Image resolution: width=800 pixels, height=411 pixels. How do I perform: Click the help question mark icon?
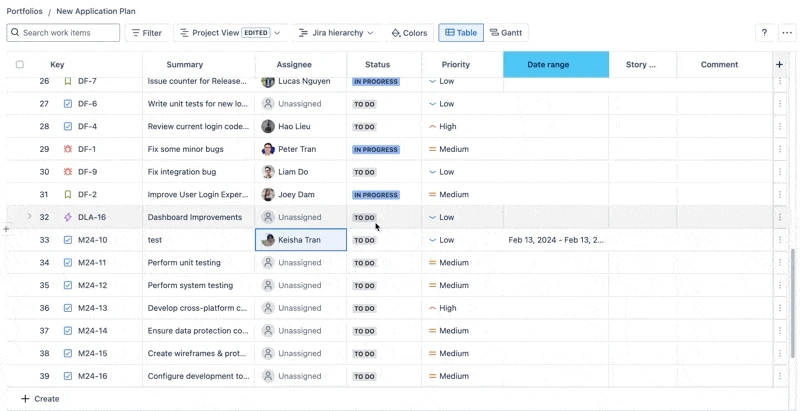tap(765, 33)
